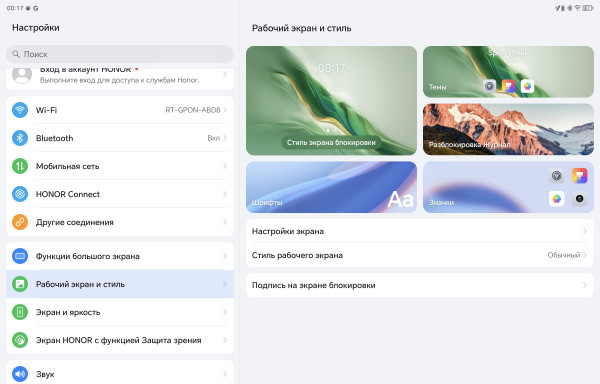Open the Темы thumbnail card

click(508, 72)
